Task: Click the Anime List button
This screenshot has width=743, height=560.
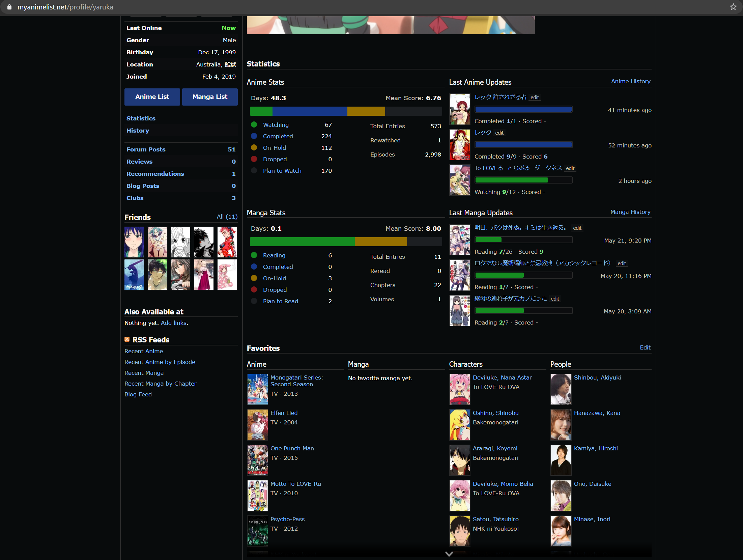Action: pos(152,97)
